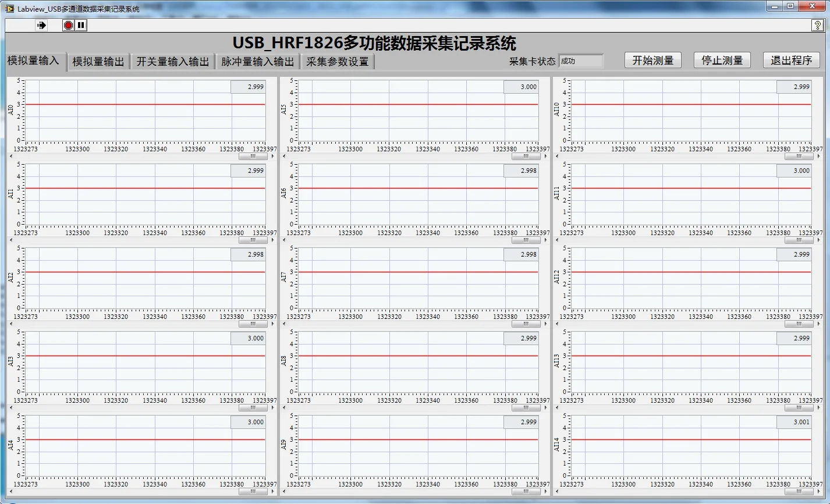Image resolution: width=830 pixels, height=504 pixels.
Task: Click the AI4 y-axis label
Action: click(x=10, y=445)
